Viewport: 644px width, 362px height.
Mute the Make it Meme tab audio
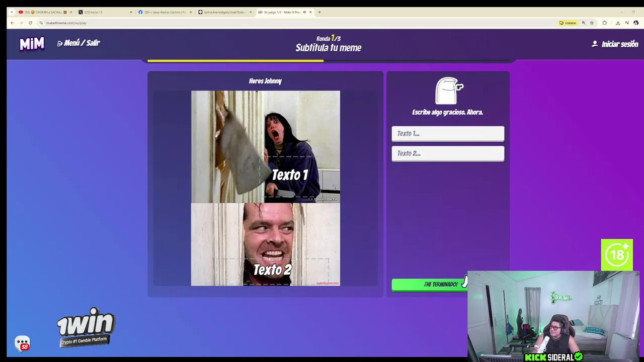point(304,12)
